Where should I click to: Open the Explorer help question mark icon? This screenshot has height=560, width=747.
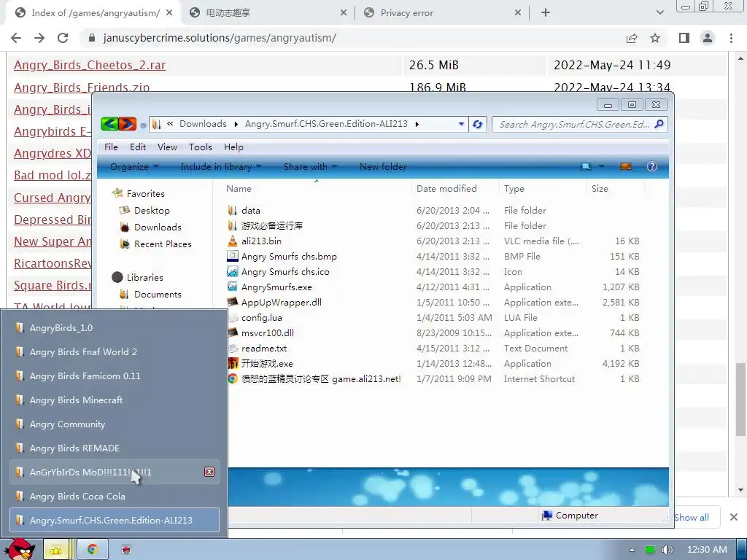coord(651,166)
